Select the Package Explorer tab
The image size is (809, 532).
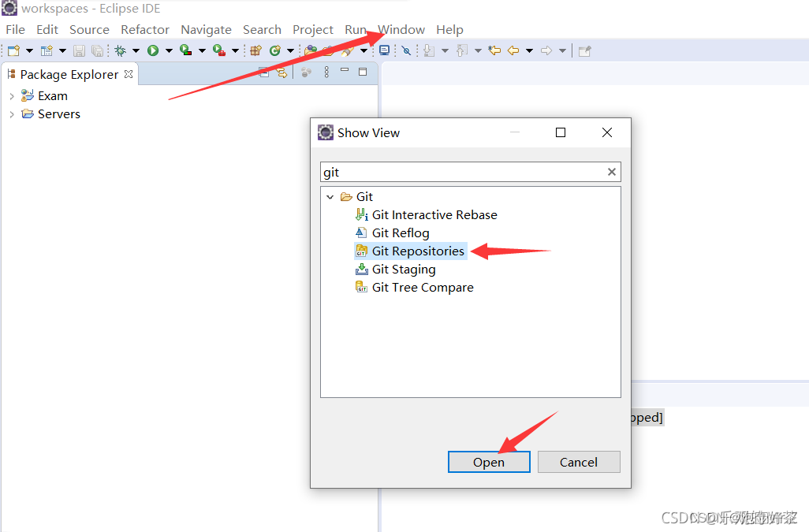pyautogui.click(x=69, y=74)
